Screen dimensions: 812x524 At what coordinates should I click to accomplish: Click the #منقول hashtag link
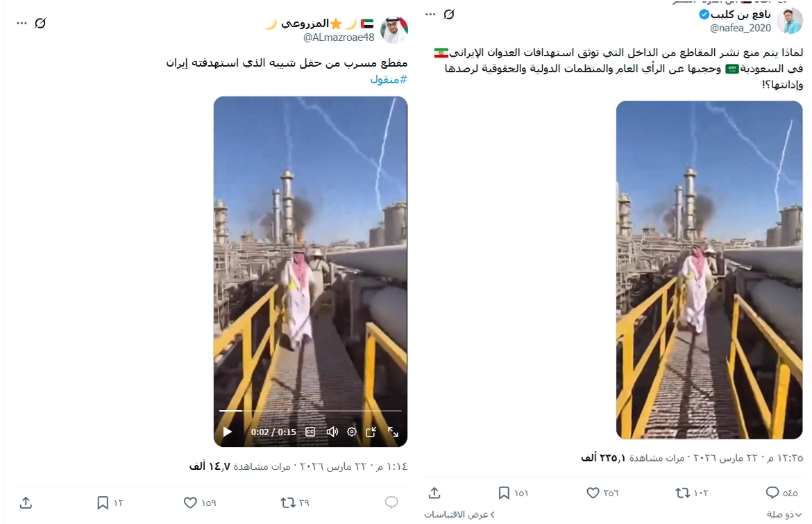pyautogui.click(x=389, y=79)
